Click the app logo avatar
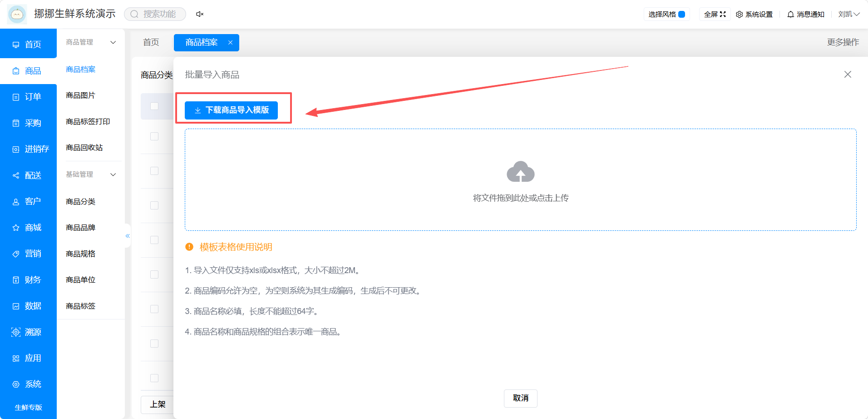868x419 pixels. (17, 14)
